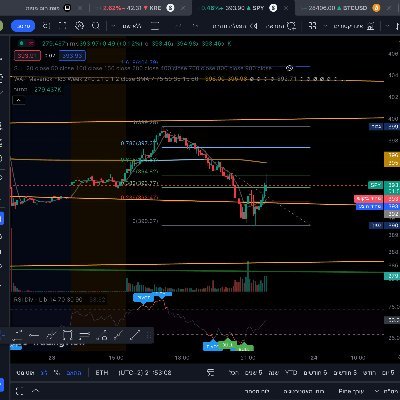This screenshot has width=400, height=400.
Task: Expand the bottom panel upward chevron
Action: [x=36, y=391]
